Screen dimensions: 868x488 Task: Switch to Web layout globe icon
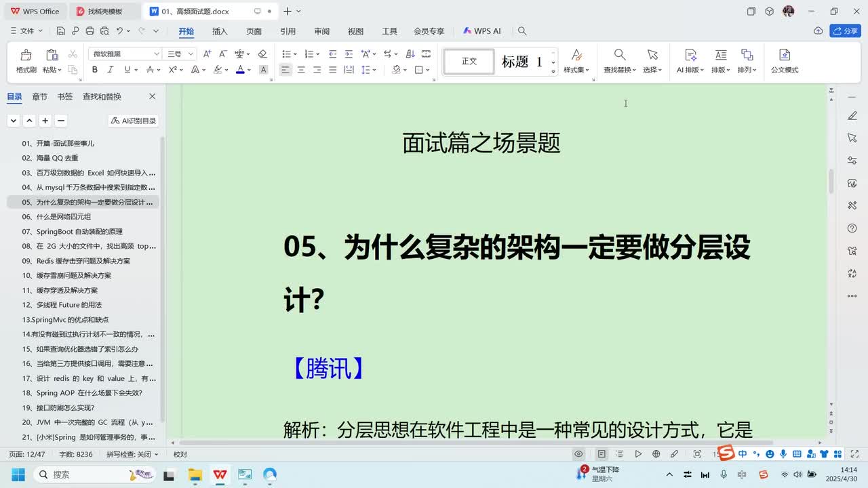656,454
